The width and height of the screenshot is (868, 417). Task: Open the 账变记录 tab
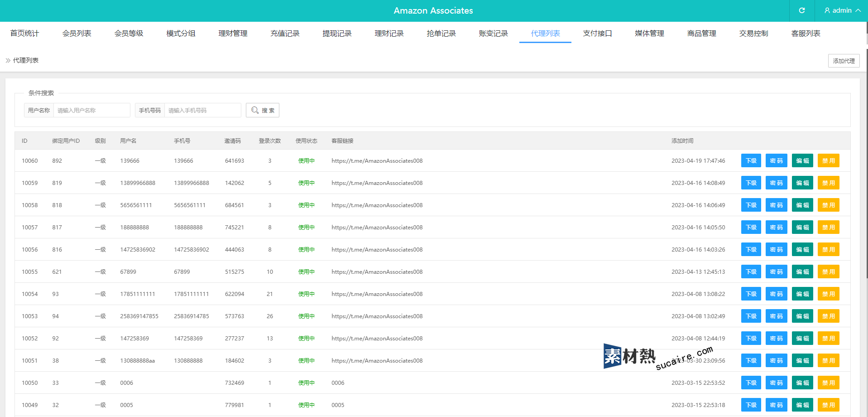pos(494,33)
